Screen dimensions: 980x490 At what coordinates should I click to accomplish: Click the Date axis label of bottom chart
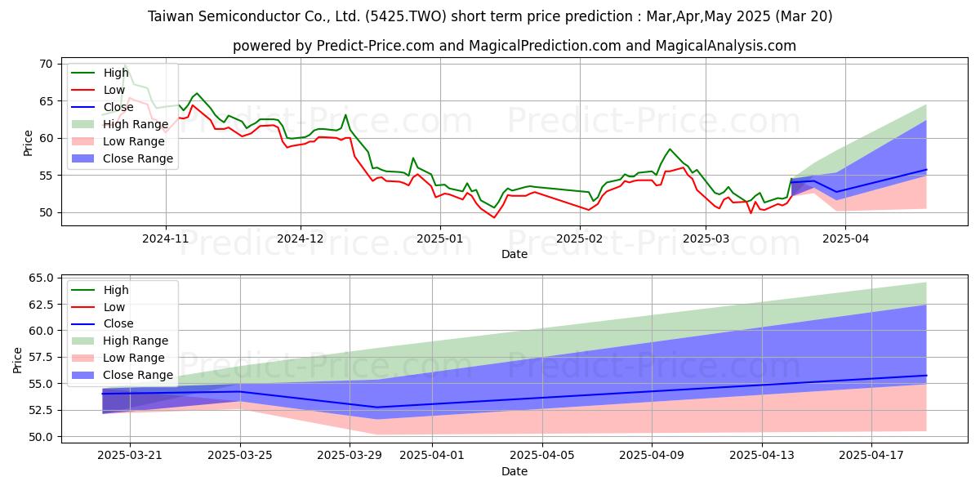pyautogui.click(x=514, y=471)
